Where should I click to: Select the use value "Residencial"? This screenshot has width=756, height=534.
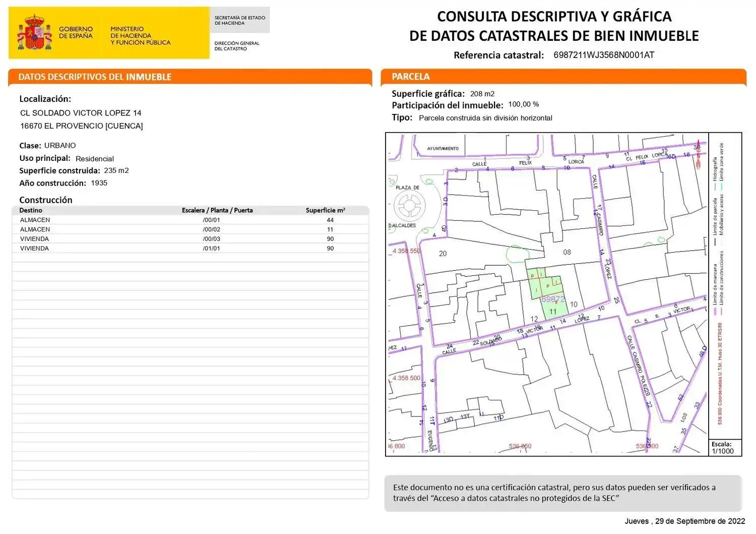click(x=95, y=159)
